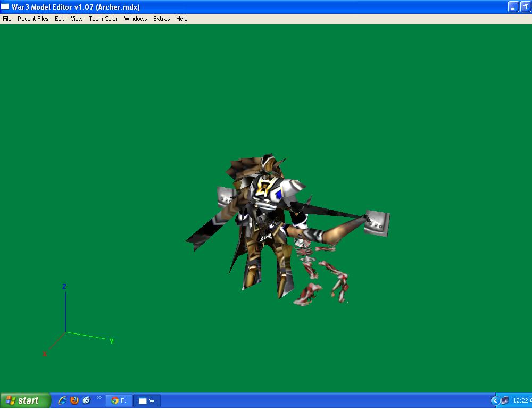This screenshot has height=418, width=532.
Task: Restore down the War3 Model Editor window
Action: (x=526, y=6)
